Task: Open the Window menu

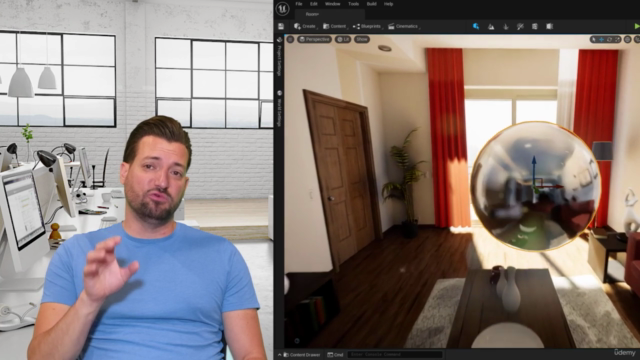Action: tap(333, 4)
